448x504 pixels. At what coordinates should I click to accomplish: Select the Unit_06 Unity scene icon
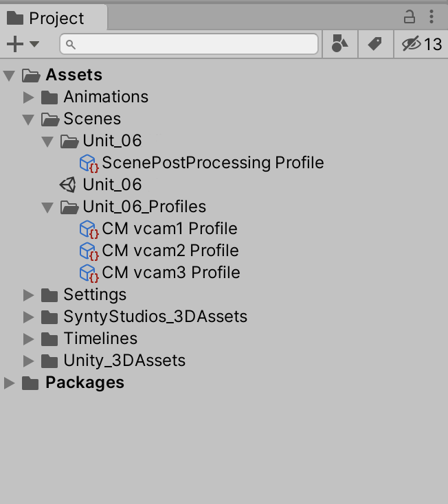coord(68,185)
